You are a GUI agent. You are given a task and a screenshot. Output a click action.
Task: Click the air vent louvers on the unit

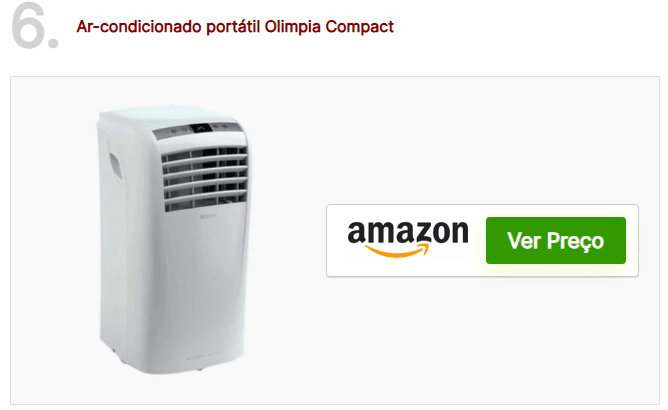pos(204,178)
